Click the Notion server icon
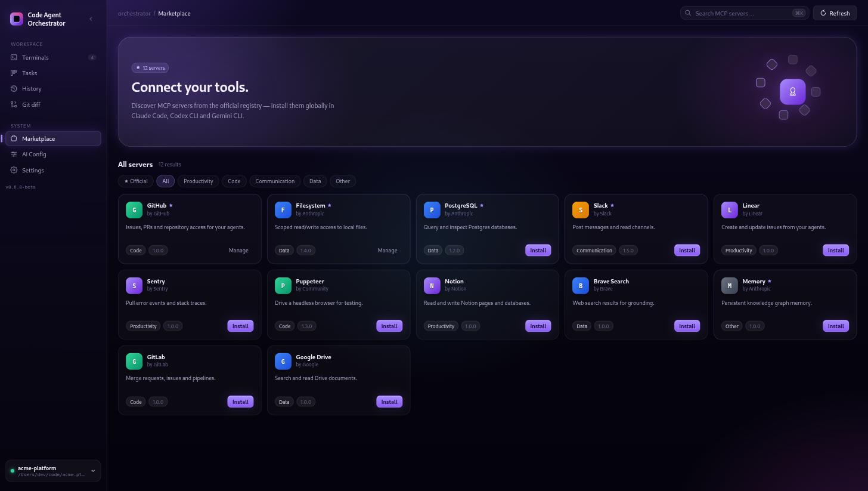 pos(432,285)
